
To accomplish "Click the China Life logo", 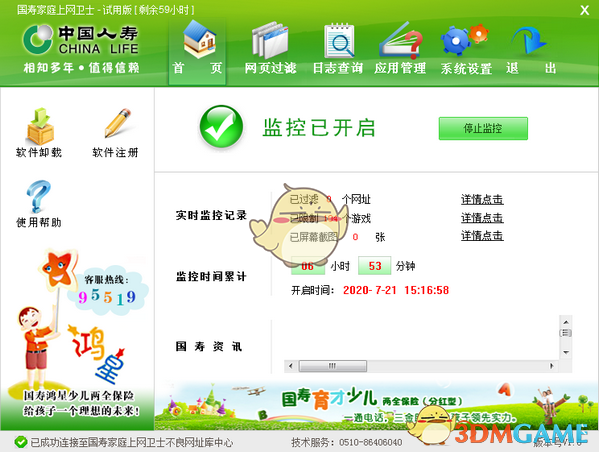I will 80,39.
